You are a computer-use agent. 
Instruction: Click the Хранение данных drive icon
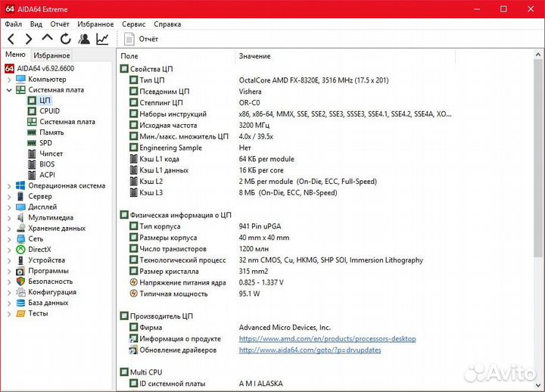click(21, 229)
